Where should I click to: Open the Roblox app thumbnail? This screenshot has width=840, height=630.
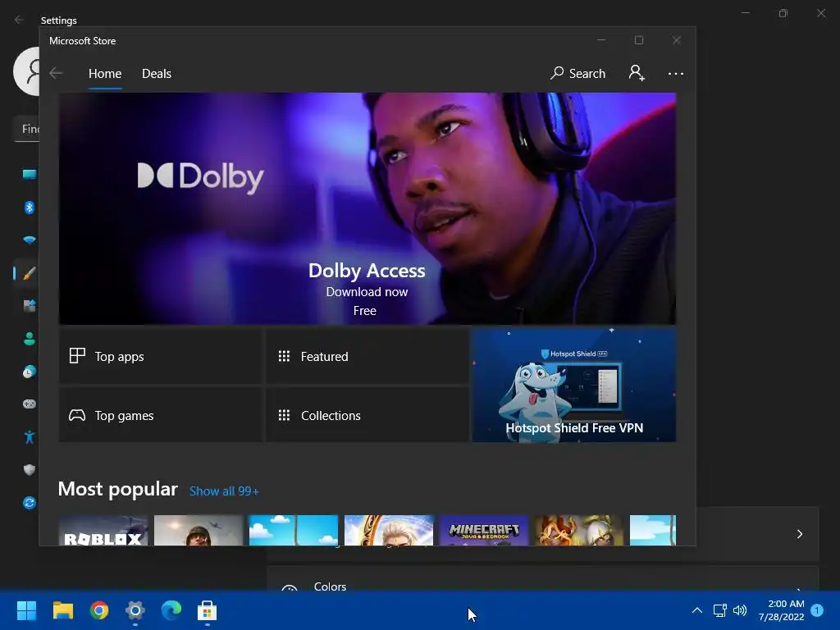[103, 531]
